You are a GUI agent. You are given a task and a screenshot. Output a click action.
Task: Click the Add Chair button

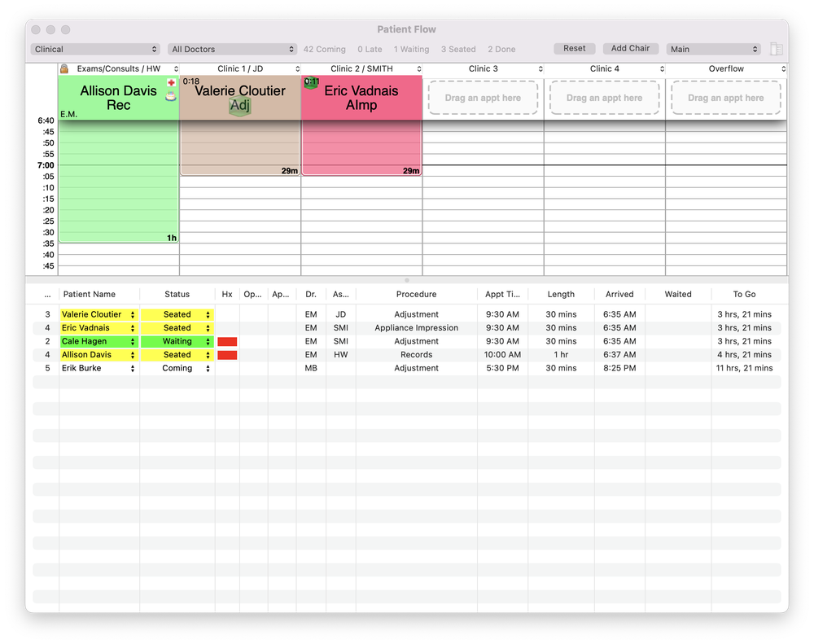[x=630, y=48]
